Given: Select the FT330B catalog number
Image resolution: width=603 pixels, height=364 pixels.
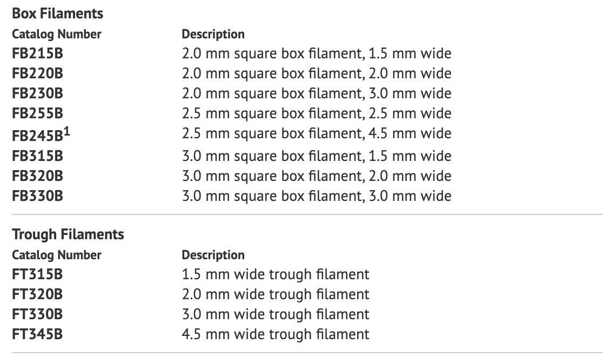Looking at the screenshot, I should [x=37, y=314].
